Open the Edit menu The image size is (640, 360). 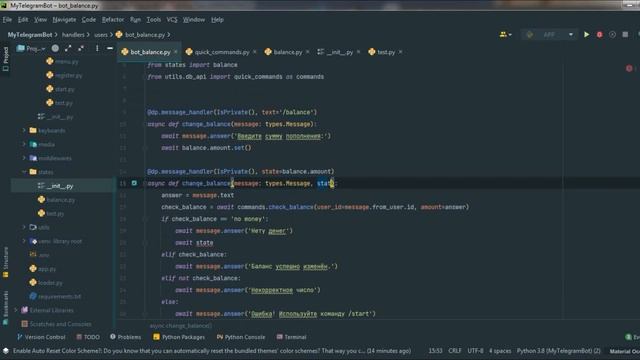click(23, 20)
